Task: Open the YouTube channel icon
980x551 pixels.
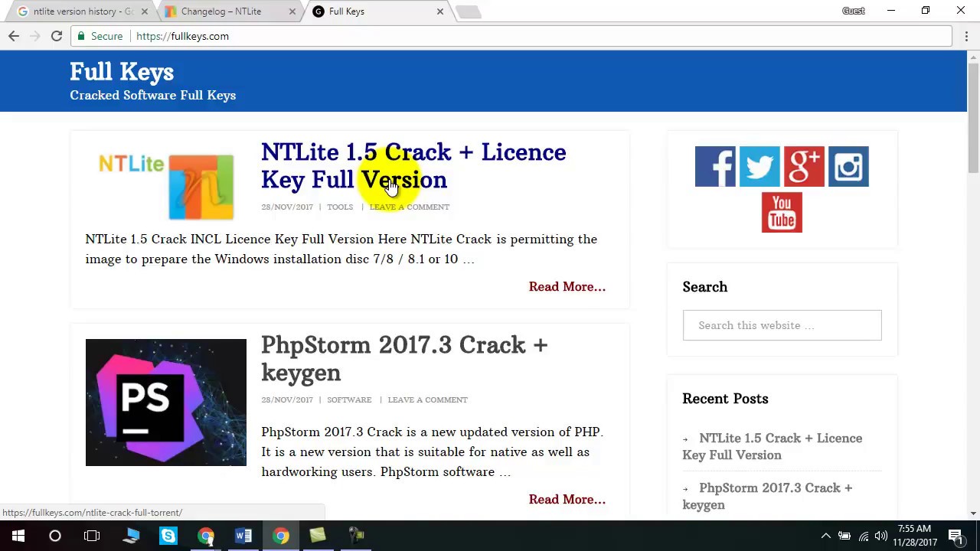Action: tap(782, 212)
